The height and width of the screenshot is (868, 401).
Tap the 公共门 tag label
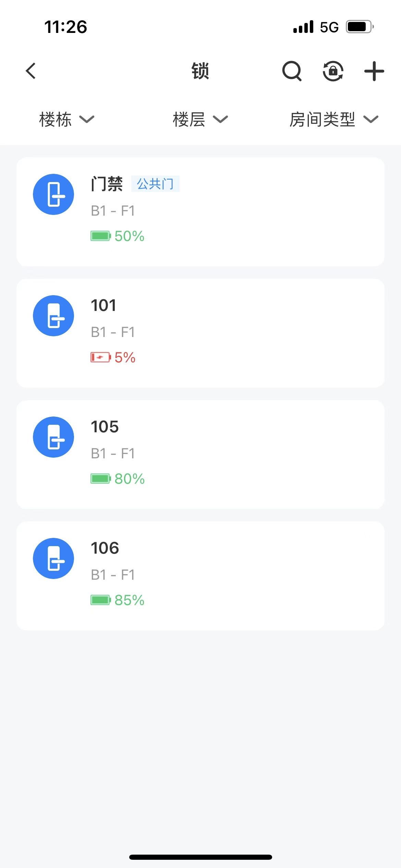pyautogui.click(x=155, y=184)
